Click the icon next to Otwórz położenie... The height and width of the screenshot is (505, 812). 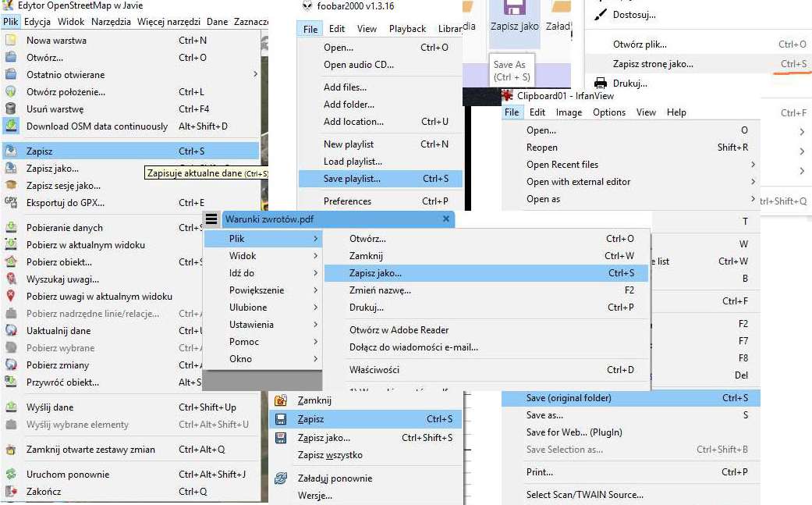point(11,91)
